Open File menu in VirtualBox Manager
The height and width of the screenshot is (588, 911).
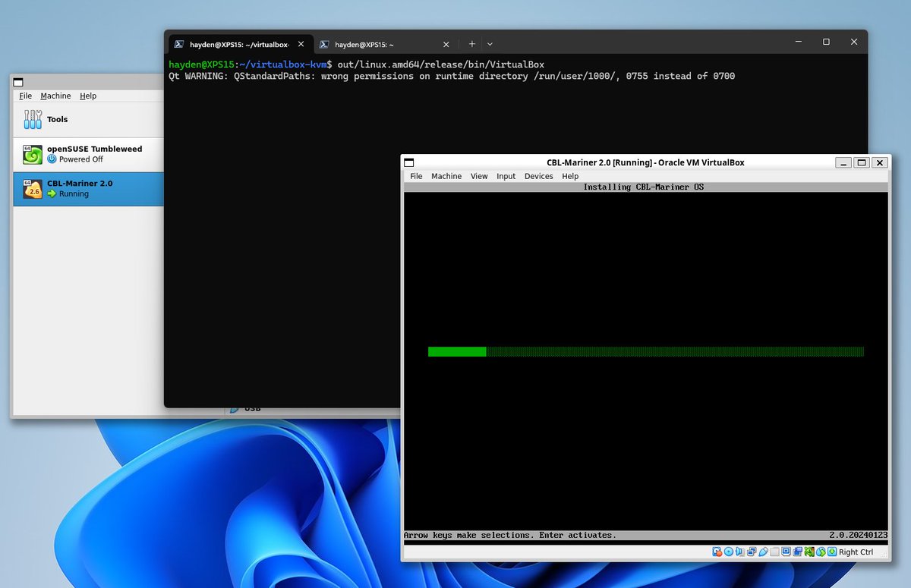[26, 96]
